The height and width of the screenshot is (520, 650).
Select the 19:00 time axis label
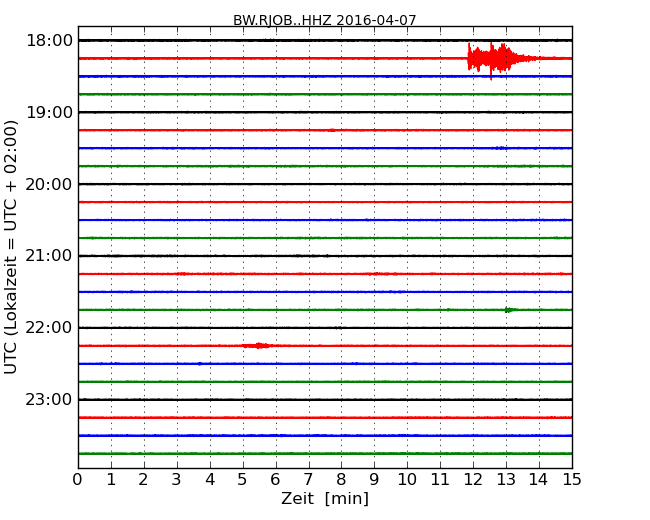pyautogui.click(x=49, y=112)
